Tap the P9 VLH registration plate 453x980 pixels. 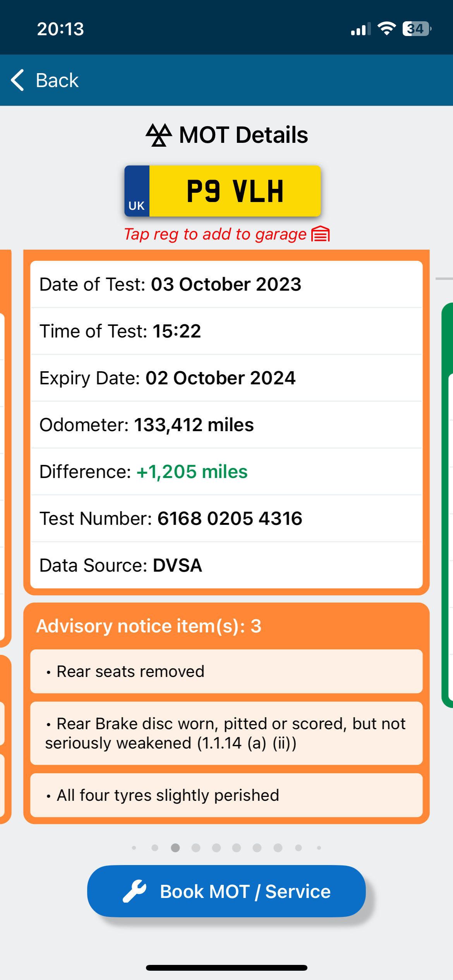click(235, 191)
